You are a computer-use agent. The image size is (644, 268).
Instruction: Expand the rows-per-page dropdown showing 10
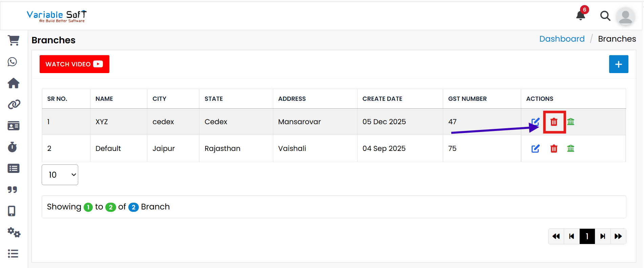tap(60, 175)
